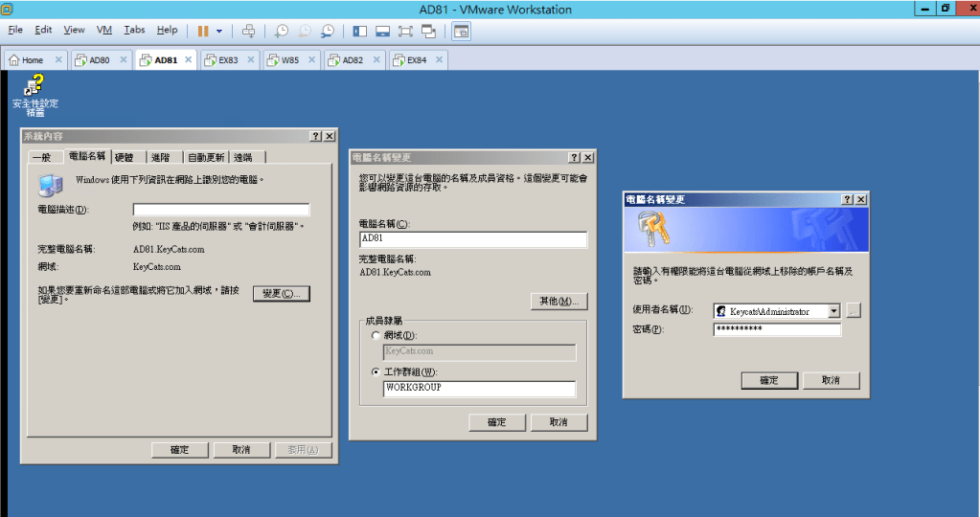Viewport: 980px width, 517px height.
Task: Expand the 使用者名稱 dropdown list
Action: pos(833,311)
